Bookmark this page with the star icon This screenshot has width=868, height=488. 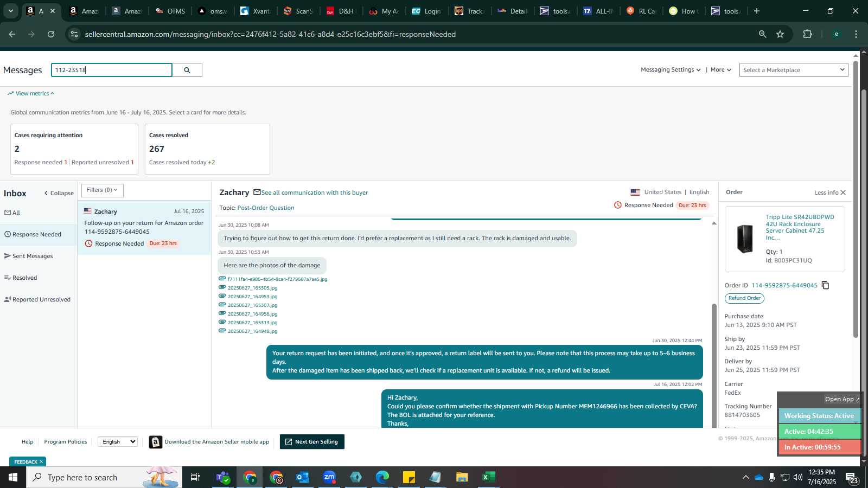coord(780,34)
